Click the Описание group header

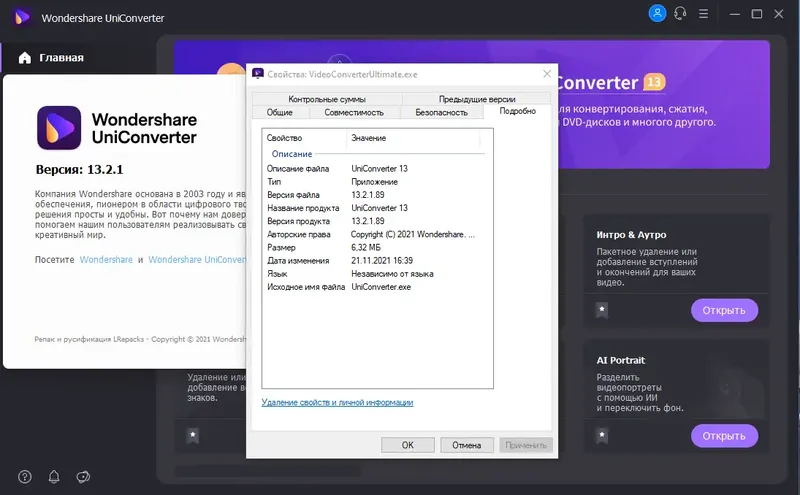pos(292,154)
